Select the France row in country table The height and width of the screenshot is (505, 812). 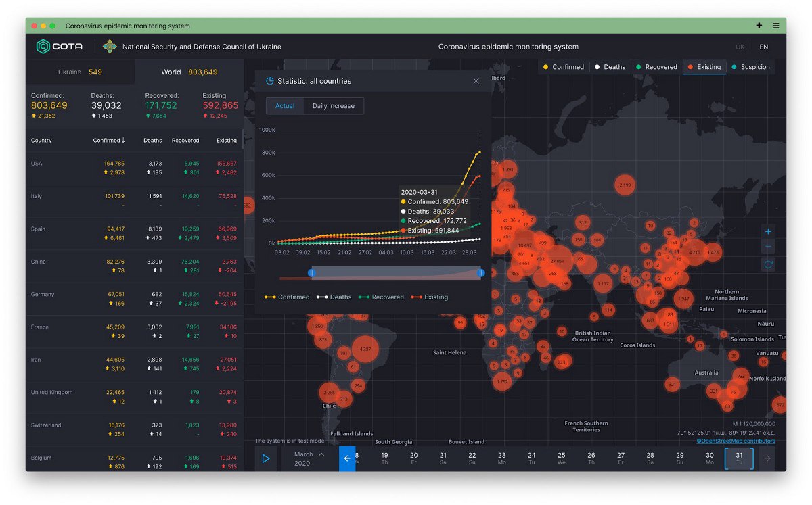[134, 331]
